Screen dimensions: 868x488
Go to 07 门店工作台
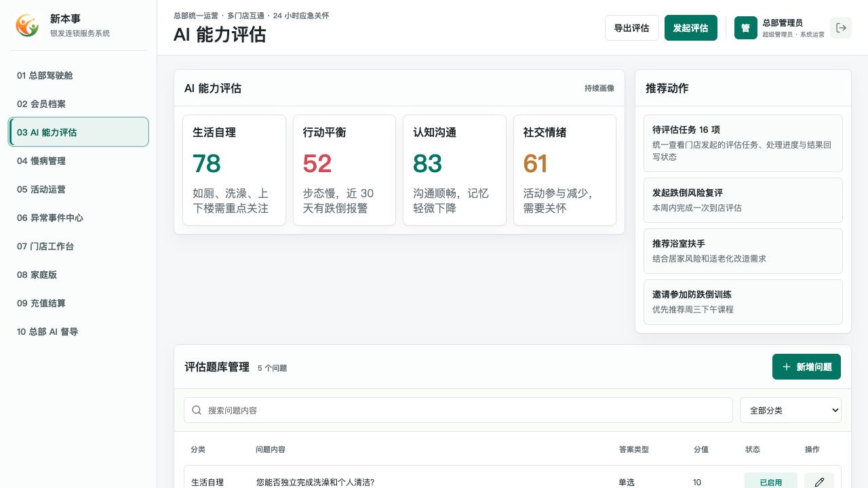click(79, 246)
